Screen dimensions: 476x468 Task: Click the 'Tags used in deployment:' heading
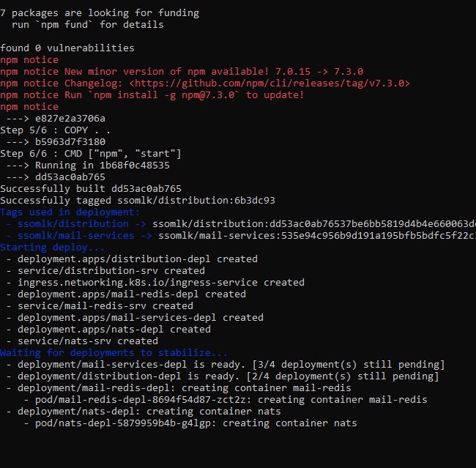click(70, 212)
